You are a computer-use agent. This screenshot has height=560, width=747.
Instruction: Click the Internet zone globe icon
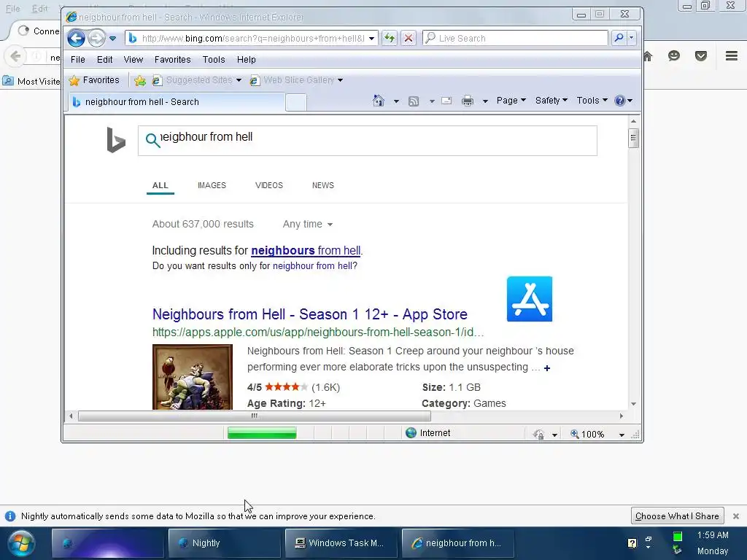tap(411, 433)
